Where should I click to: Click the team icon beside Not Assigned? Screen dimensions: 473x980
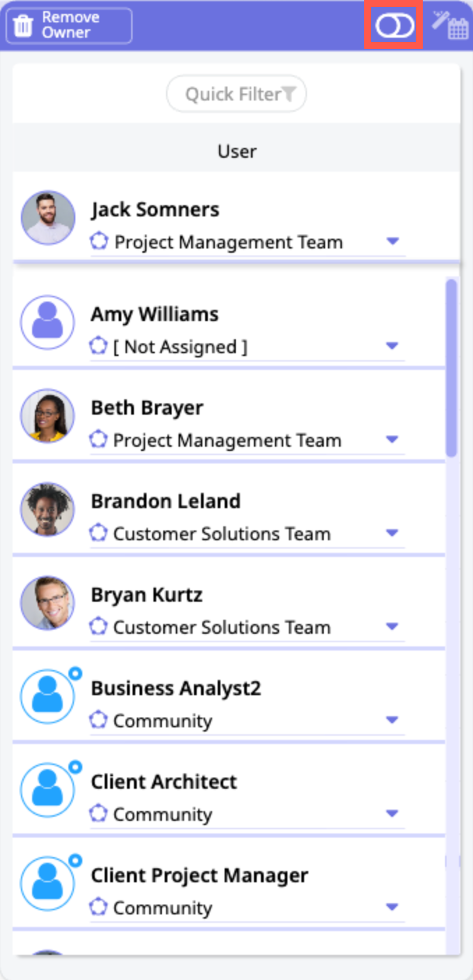coord(98,346)
